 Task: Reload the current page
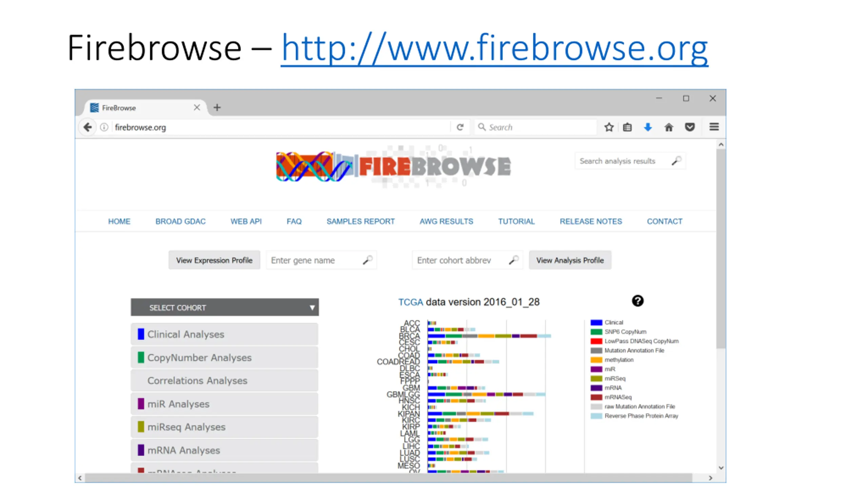(x=460, y=127)
